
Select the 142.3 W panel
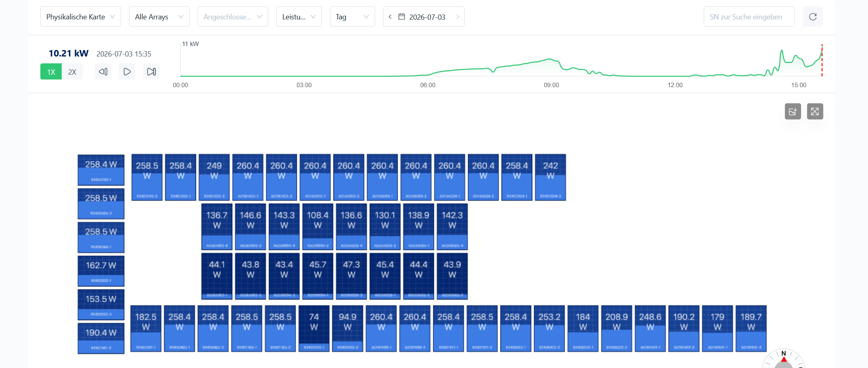452,227
